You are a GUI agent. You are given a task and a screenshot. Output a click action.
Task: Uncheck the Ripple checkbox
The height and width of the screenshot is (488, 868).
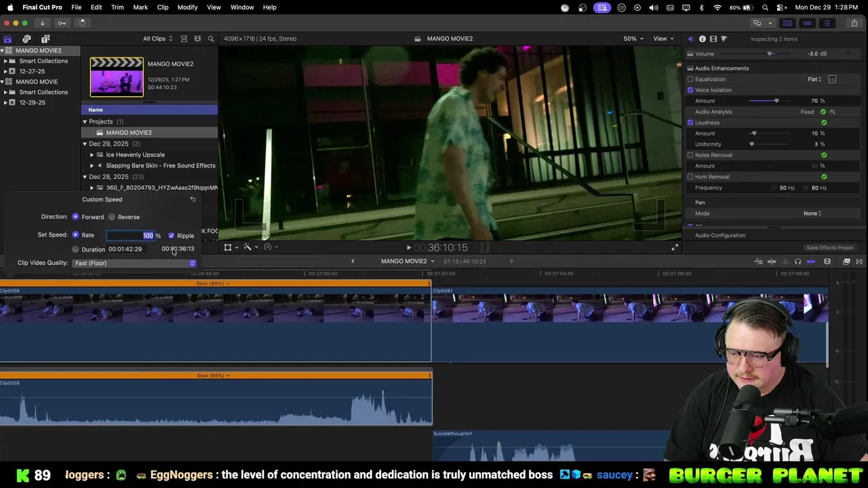click(x=171, y=236)
